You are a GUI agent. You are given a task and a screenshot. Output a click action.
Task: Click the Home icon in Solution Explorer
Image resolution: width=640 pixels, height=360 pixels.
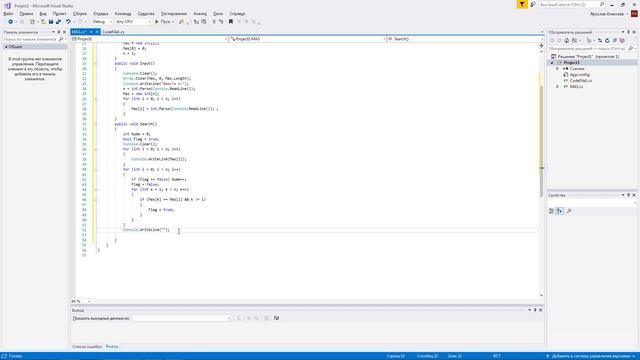[x=567, y=40]
